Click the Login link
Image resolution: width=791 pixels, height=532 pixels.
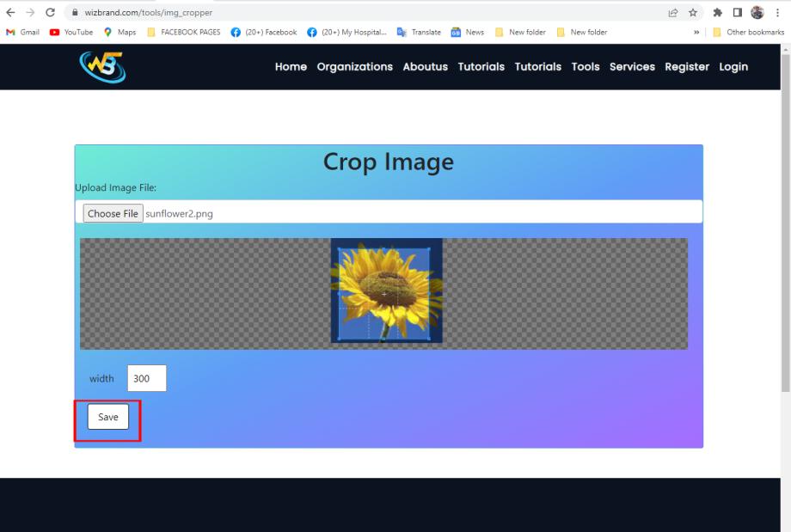click(x=733, y=66)
